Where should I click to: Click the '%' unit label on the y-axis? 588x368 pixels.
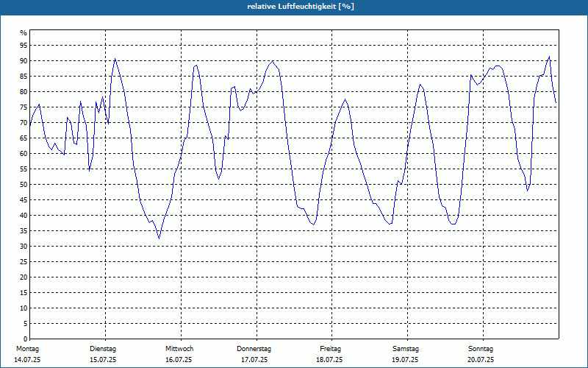click(24, 33)
